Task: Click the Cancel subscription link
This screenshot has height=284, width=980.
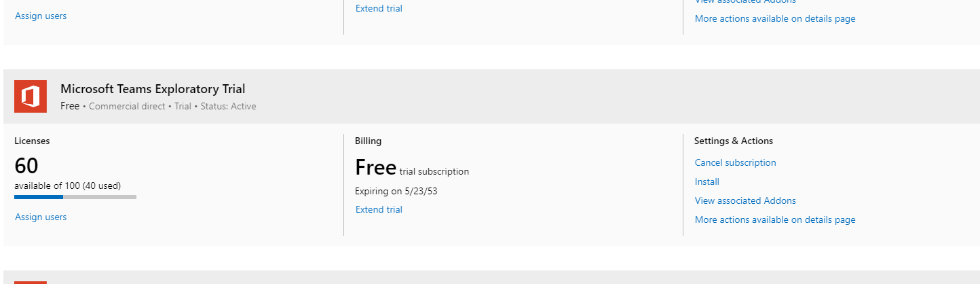Action: point(735,162)
